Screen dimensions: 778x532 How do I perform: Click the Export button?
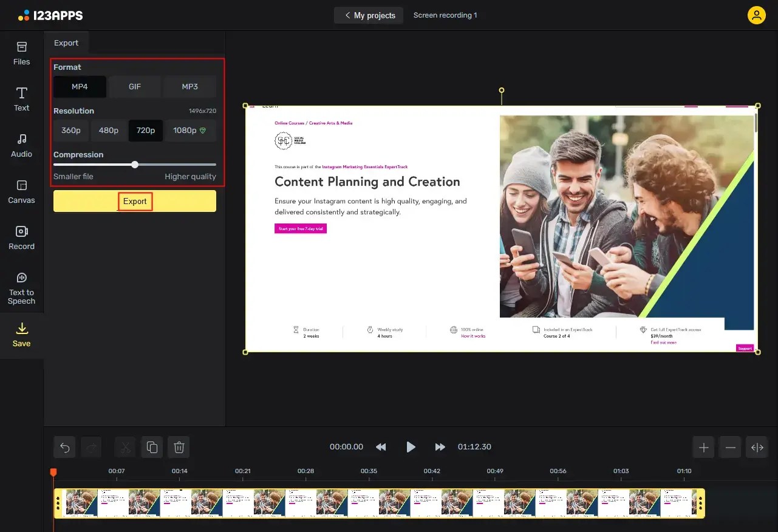click(x=134, y=201)
